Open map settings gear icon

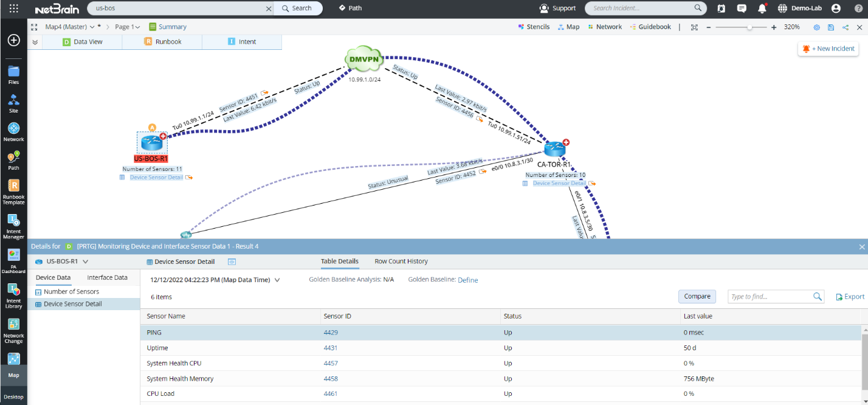[816, 27]
